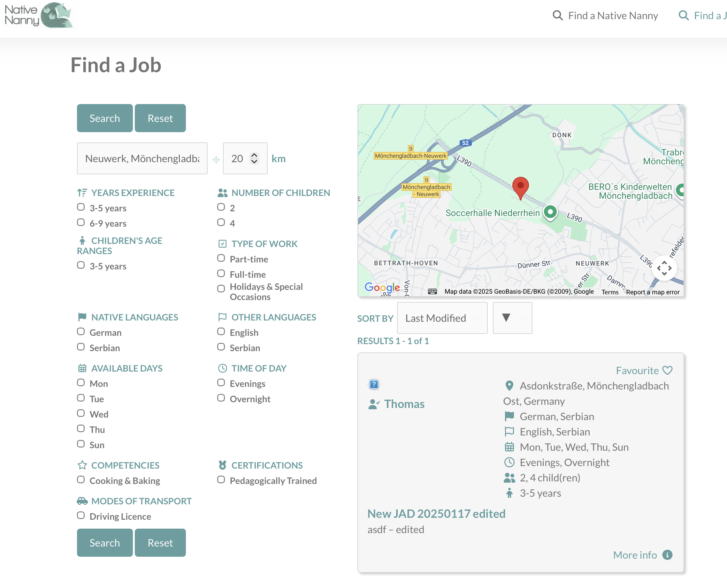Click the Soccerhalle Niederrhein green marker
The image size is (727, 588).
[550, 212]
